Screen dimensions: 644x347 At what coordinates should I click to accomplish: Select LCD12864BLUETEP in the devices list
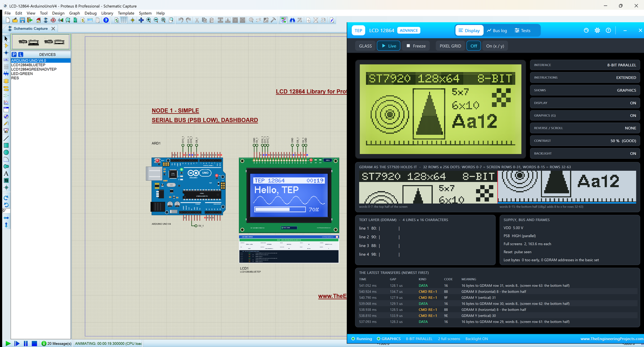[28, 65]
